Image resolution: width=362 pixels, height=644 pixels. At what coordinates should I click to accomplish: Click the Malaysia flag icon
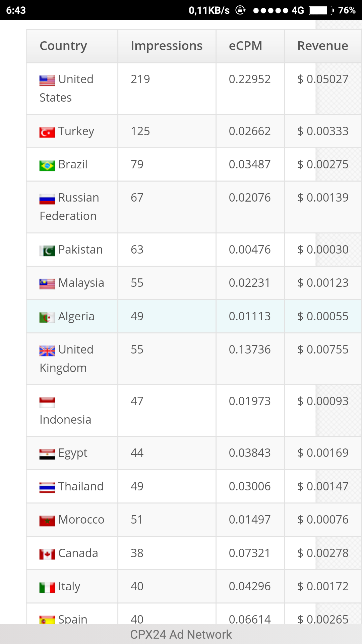pos(47,284)
